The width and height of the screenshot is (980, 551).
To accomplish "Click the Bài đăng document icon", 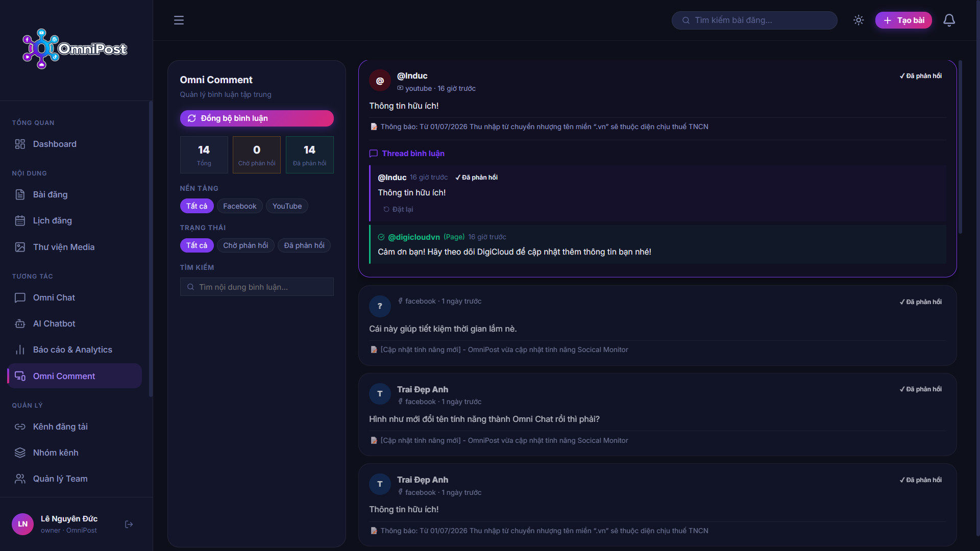I will click(20, 195).
